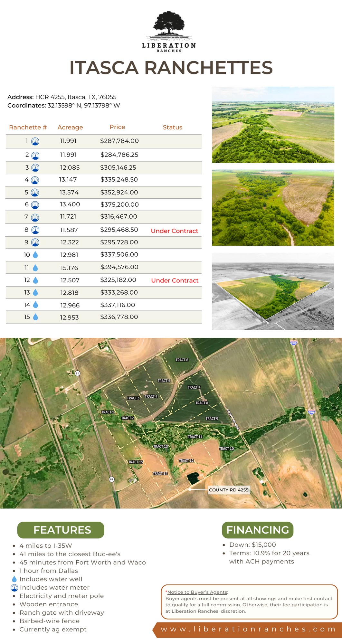The height and width of the screenshot is (644, 342).
Task: Tap ranchette 7's water meter icon
Action: tap(35, 218)
